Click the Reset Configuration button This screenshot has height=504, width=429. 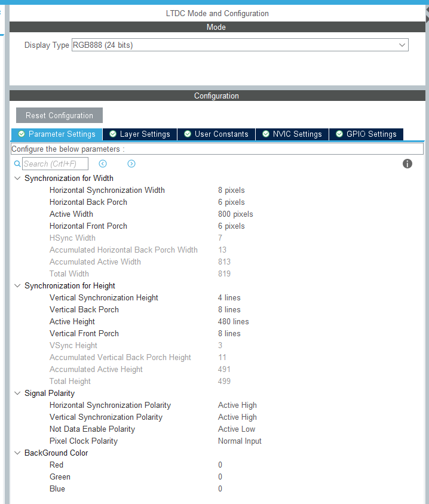60,115
